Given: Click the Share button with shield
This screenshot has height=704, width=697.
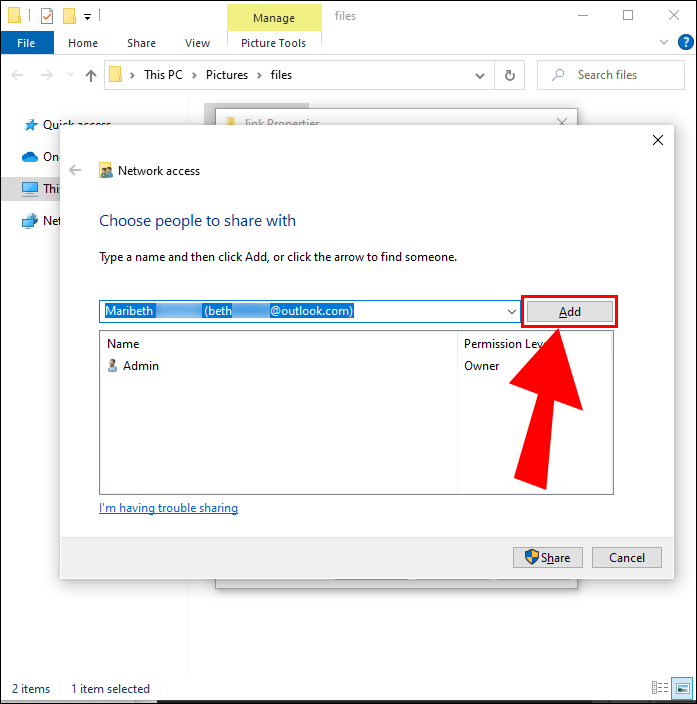Looking at the screenshot, I should tap(547, 557).
